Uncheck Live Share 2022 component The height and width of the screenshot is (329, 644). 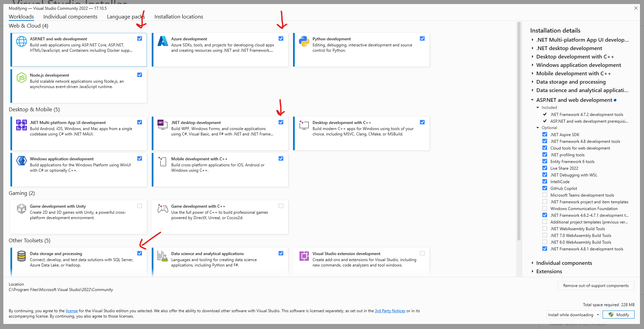pyautogui.click(x=545, y=168)
